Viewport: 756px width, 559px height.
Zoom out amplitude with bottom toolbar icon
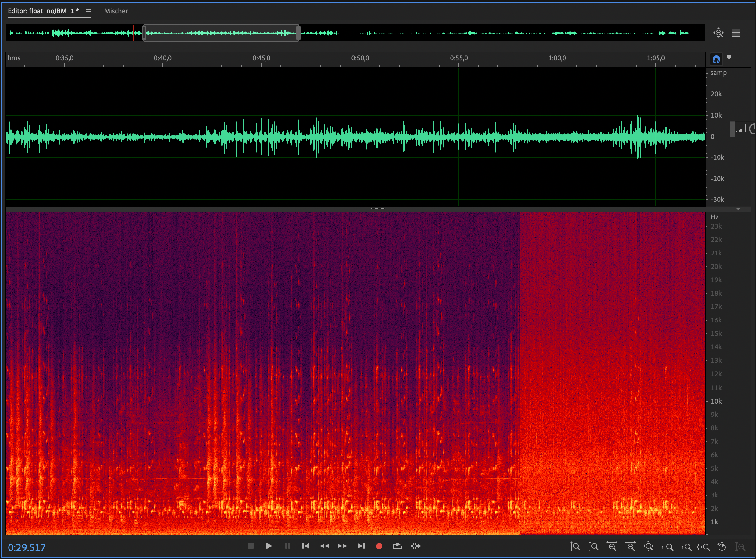point(593,546)
